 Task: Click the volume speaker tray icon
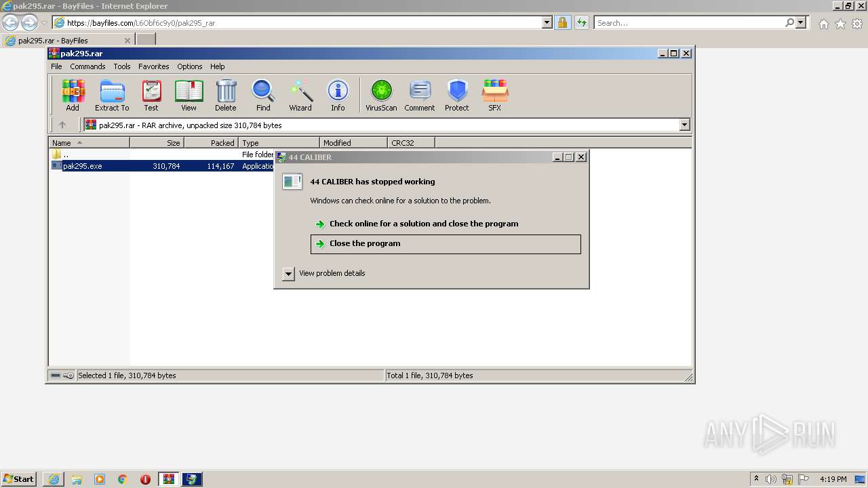[771, 479]
